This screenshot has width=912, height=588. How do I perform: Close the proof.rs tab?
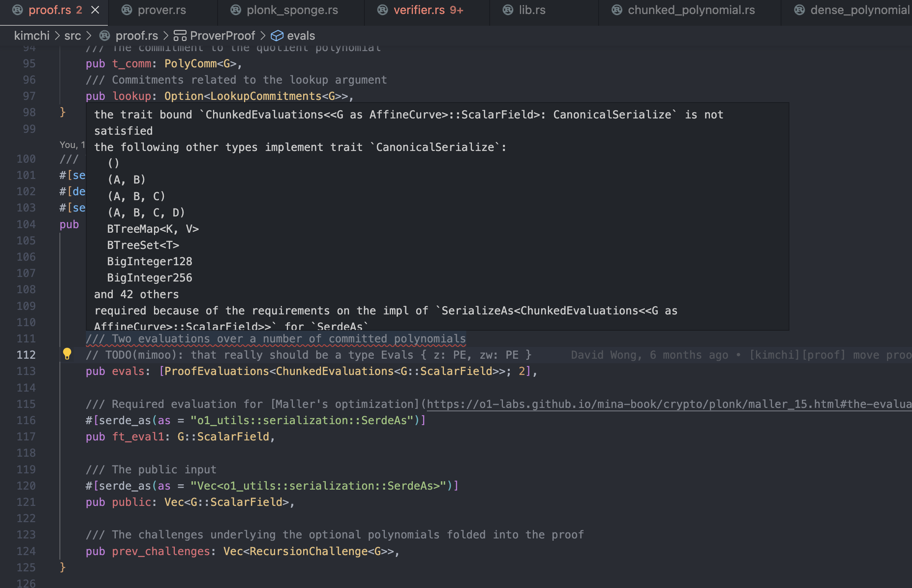tap(95, 10)
